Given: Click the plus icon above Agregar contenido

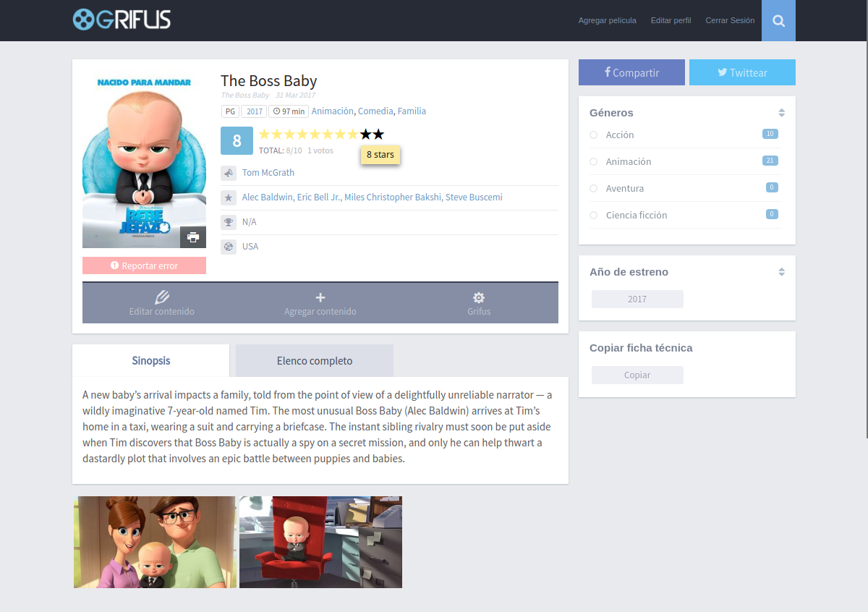Looking at the screenshot, I should click(320, 297).
